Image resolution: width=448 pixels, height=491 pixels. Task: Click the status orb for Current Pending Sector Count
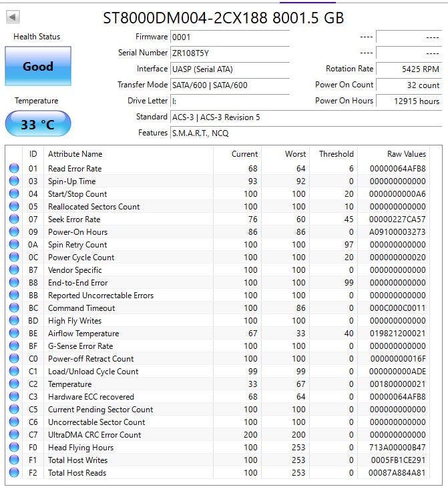14,409
